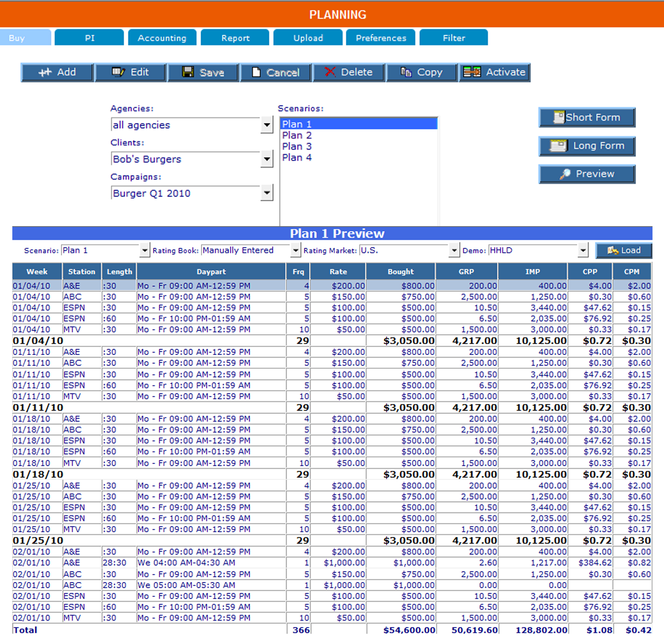Open the Preferences tab
The image size is (664, 644).
coord(381,37)
